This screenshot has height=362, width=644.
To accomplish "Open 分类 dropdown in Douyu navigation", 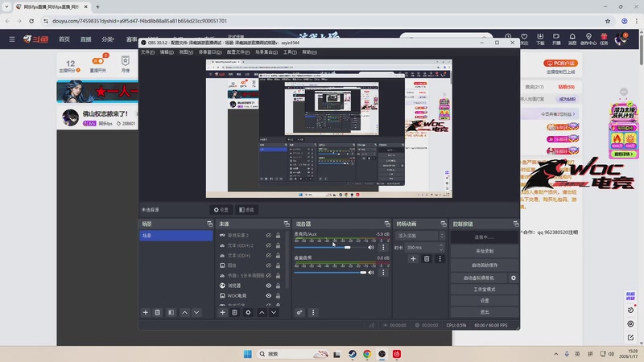I will (108, 39).
